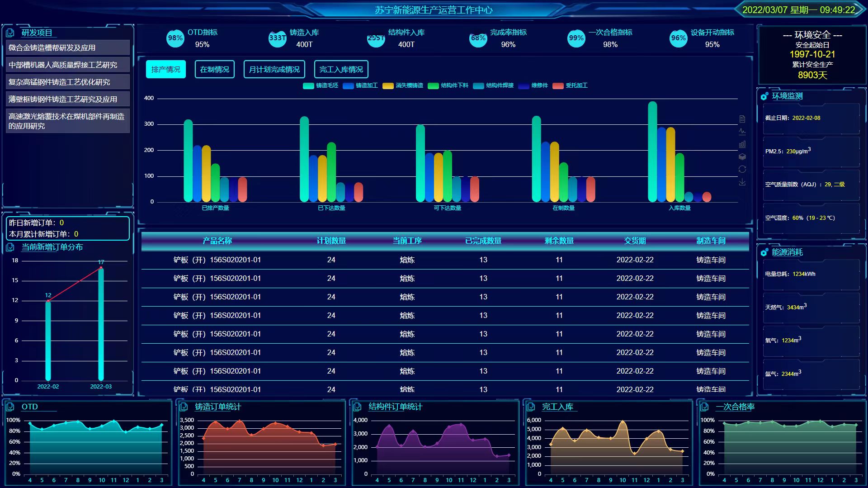This screenshot has height=488, width=868.
Task: Click the 当前新增订单分布 panel icon
Action: click(x=10, y=247)
